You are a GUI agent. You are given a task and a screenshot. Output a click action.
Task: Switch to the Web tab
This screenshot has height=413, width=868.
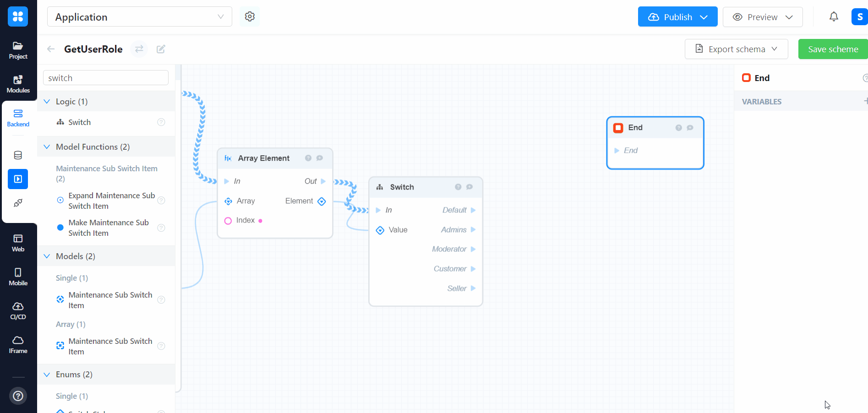pos(18,243)
